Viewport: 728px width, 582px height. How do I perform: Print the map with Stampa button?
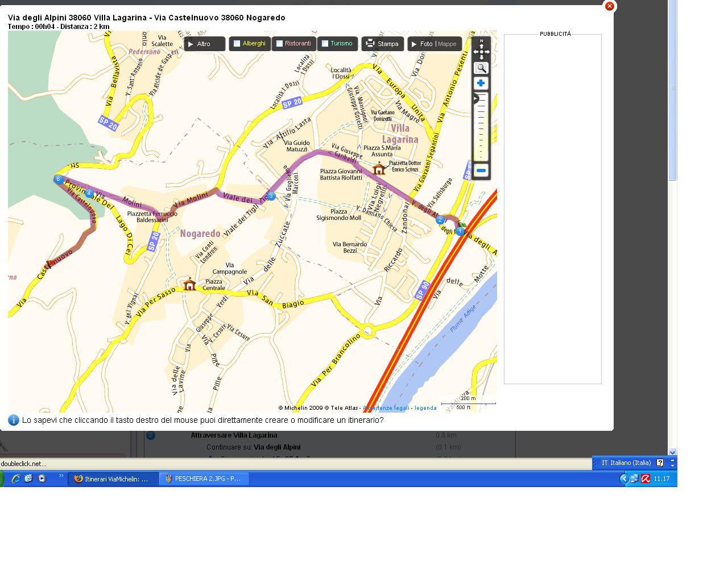pyautogui.click(x=382, y=44)
